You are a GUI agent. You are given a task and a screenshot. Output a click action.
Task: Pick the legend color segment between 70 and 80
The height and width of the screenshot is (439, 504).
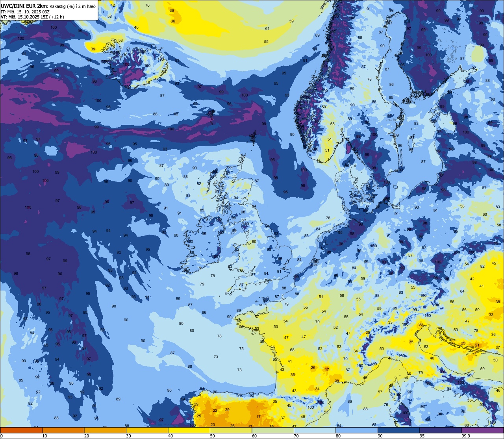[315, 430]
